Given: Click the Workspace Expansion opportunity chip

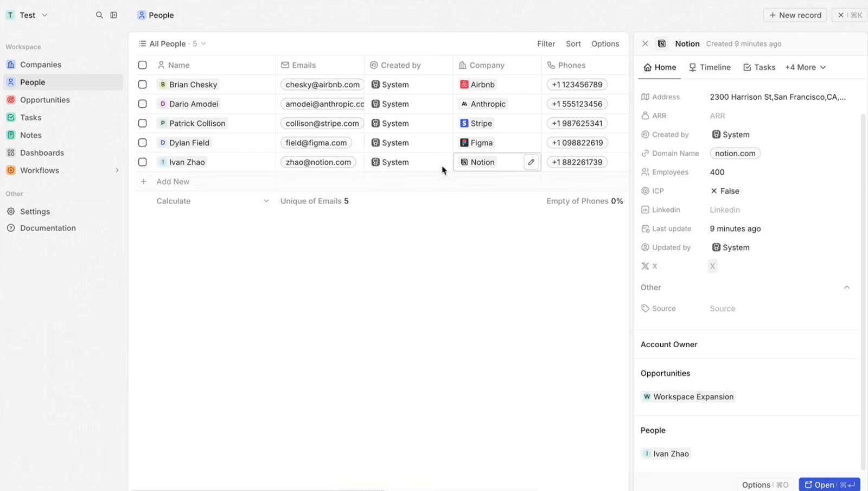Looking at the screenshot, I should click(x=688, y=397).
